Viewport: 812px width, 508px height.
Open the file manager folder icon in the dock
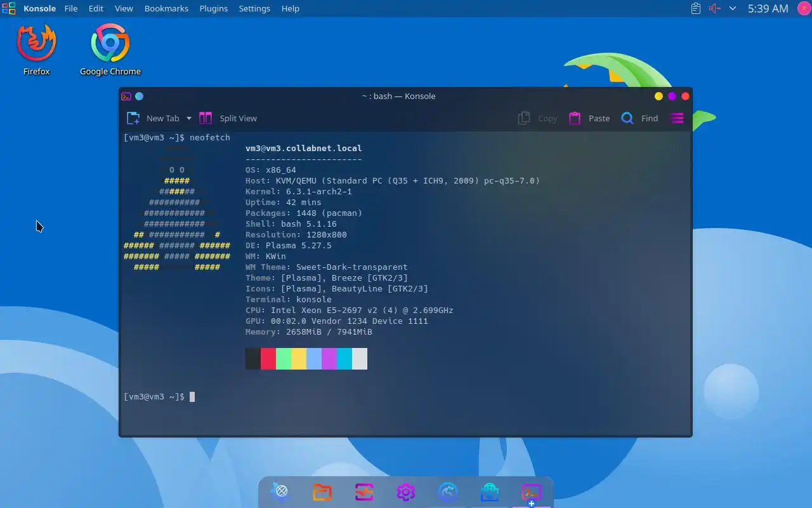click(x=322, y=491)
